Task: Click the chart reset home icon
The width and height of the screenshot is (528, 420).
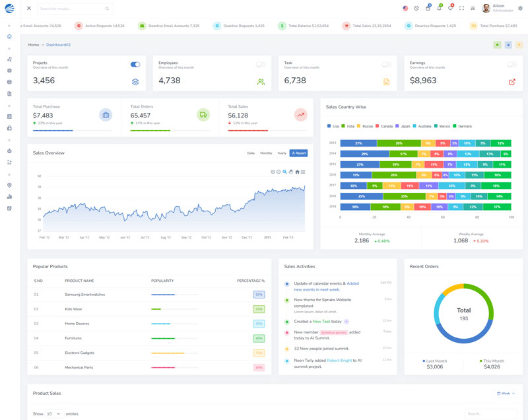Action: point(297,172)
